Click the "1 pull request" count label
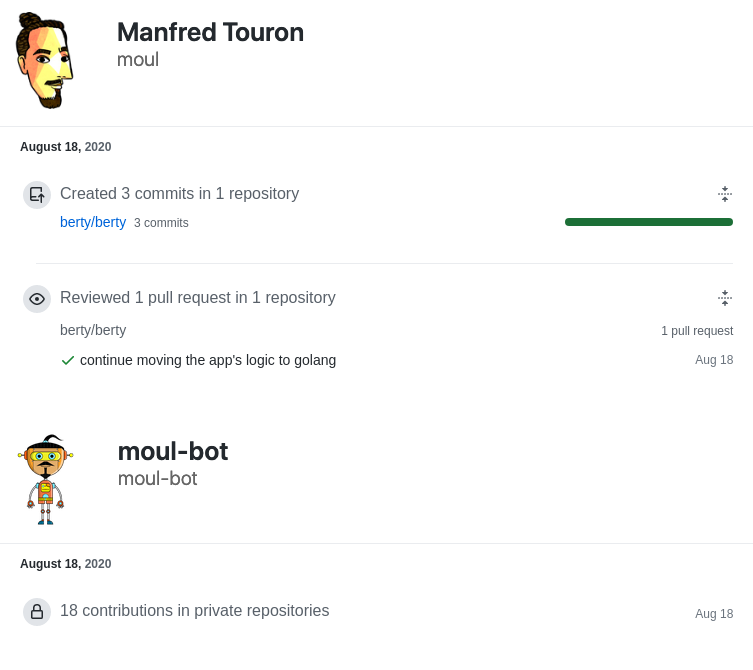 696,331
